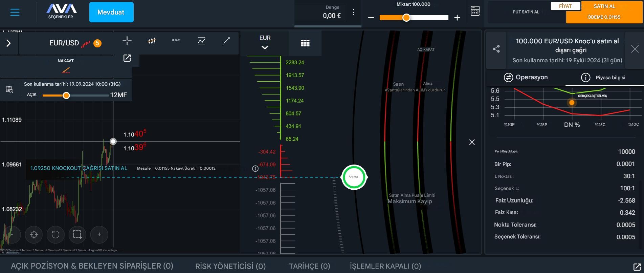Open the 8 saat timeframe selector
Screen dimensions: 644x273
tap(176, 40)
